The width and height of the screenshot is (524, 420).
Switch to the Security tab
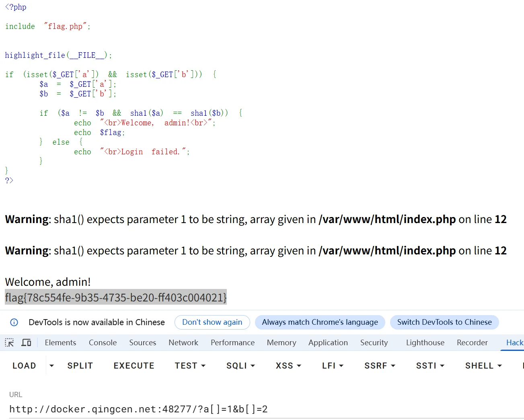point(374,343)
